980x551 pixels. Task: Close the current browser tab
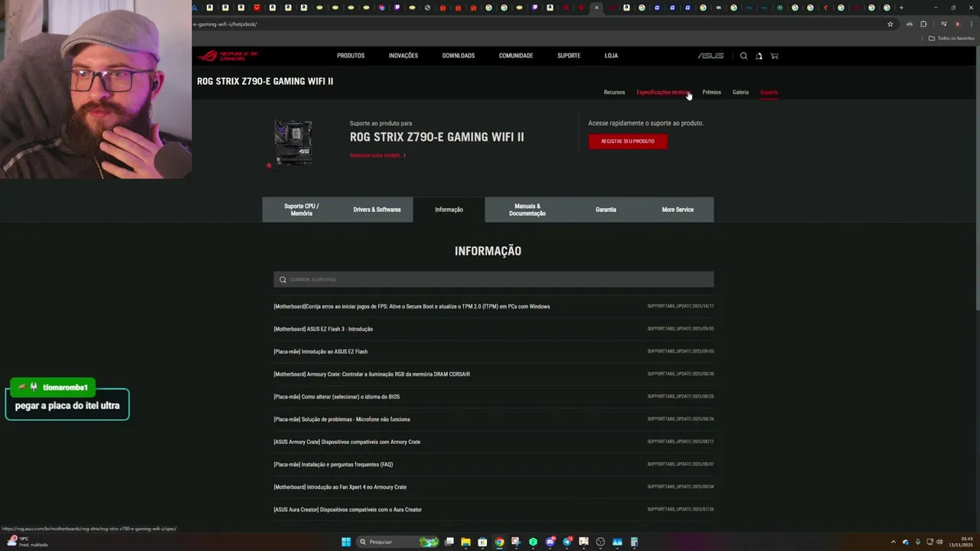(x=596, y=8)
